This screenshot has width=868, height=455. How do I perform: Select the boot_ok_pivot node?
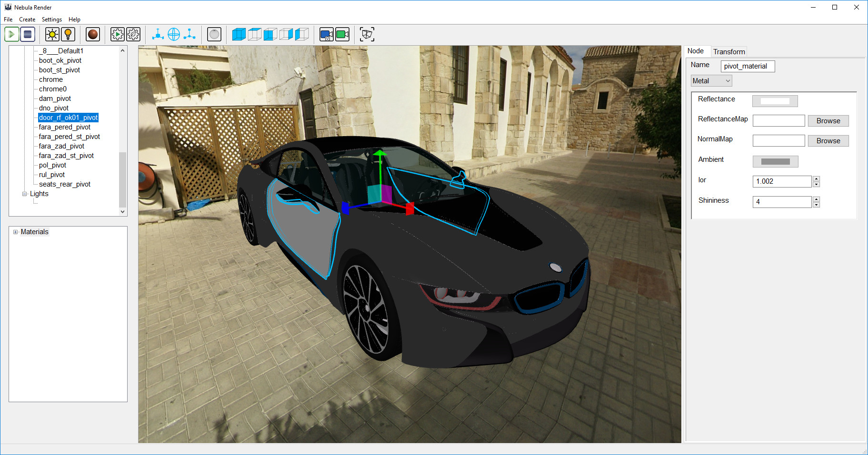pyautogui.click(x=60, y=60)
